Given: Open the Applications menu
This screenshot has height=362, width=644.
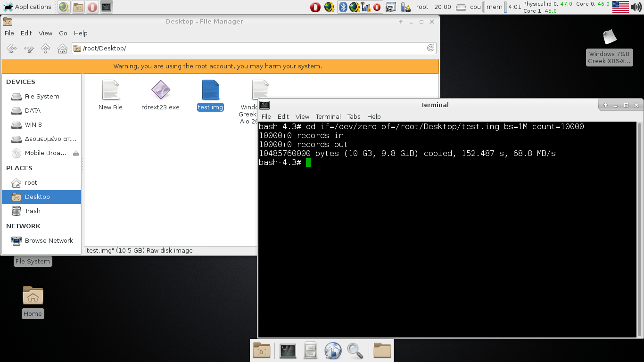Looking at the screenshot, I should pyautogui.click(x=27, y=7).
